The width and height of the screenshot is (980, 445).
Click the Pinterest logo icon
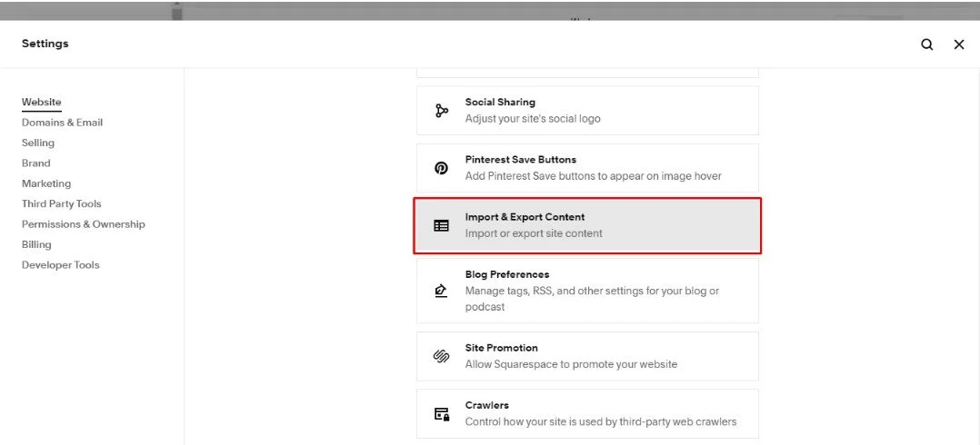click(441, 168)
